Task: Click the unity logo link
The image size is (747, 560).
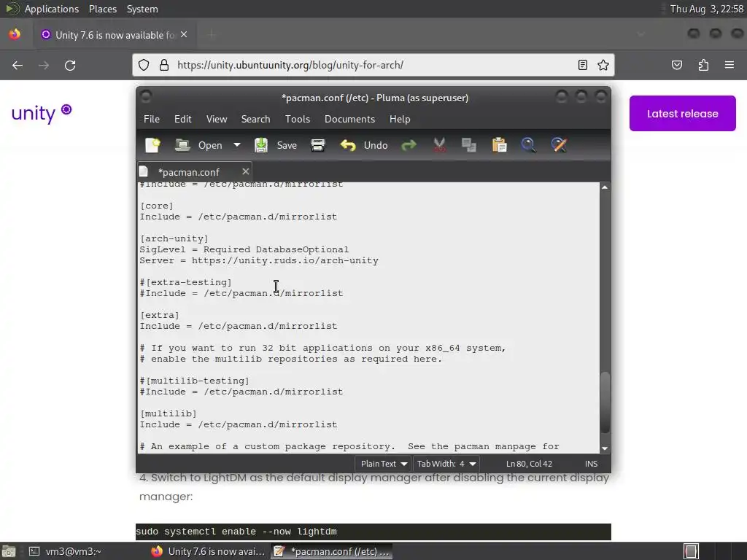Action: tap(42, 112)
